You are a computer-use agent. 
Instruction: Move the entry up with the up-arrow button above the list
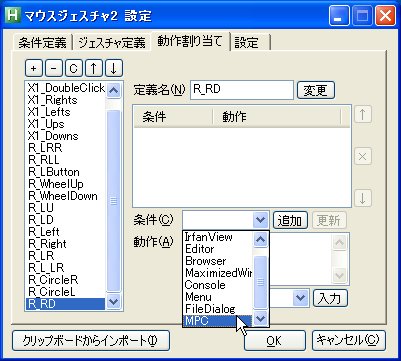tap(94, 69)
